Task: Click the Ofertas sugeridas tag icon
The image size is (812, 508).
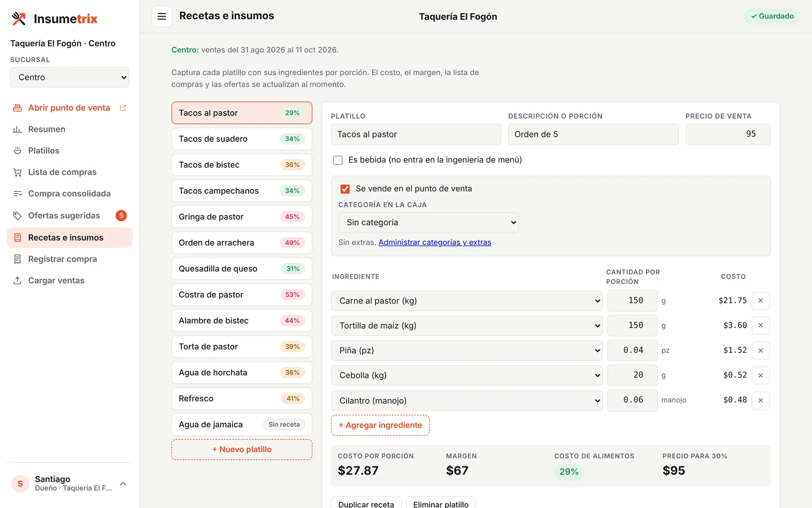Action: [18, 216]
